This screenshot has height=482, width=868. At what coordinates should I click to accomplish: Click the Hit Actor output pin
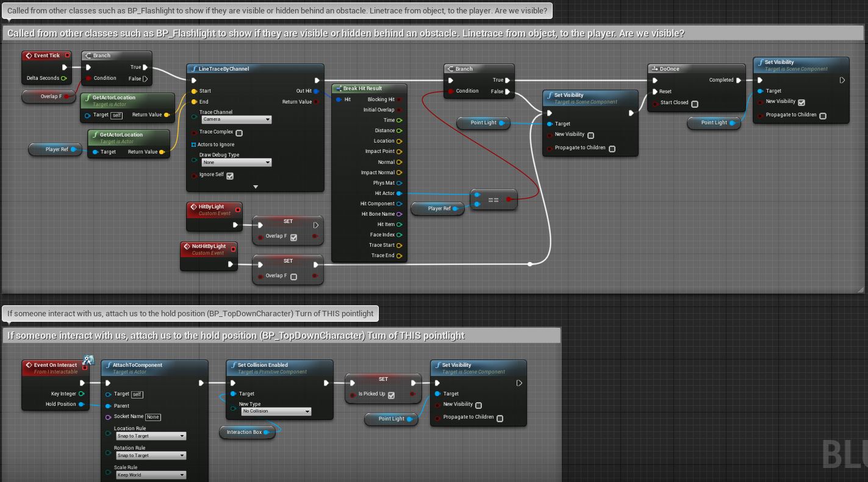[x=399, y=193]
